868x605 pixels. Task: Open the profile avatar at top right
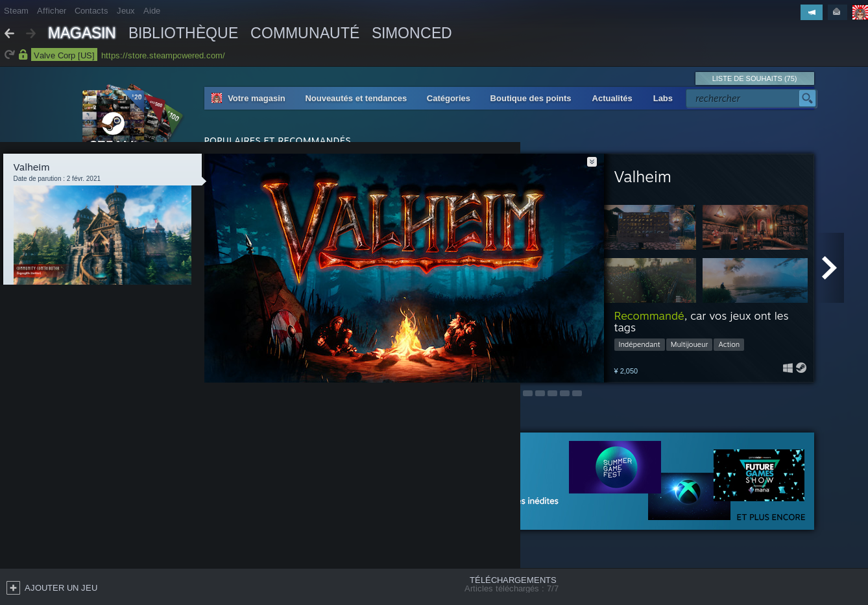pyautogui.click(x=860, y=12)
